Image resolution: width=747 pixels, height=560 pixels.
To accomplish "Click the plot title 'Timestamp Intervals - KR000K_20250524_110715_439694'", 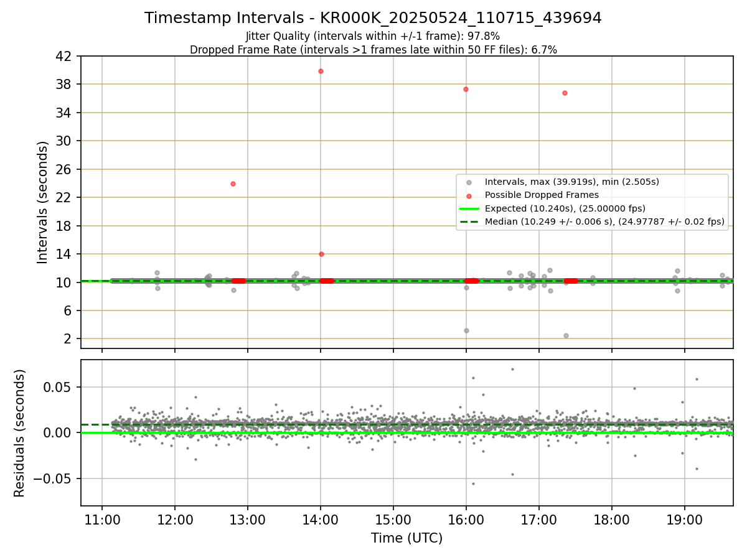I will point(373,18).
